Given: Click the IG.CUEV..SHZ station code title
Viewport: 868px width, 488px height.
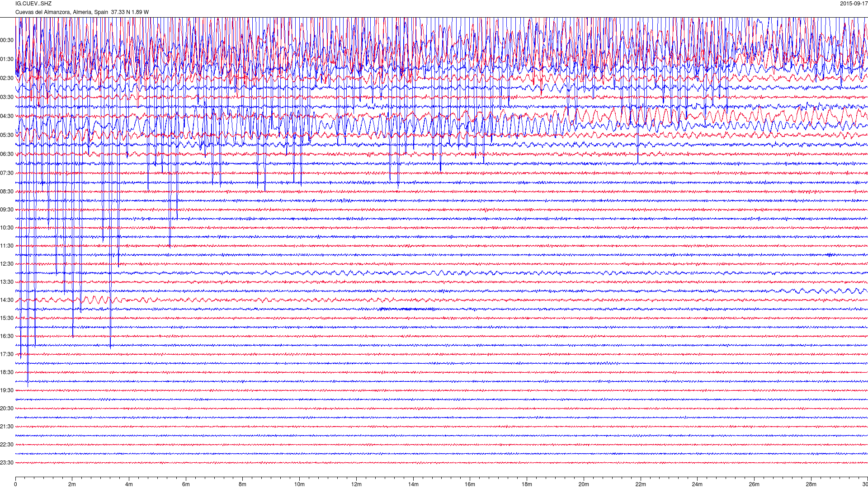Looking at the screenshot, I should tap(33, 4).
